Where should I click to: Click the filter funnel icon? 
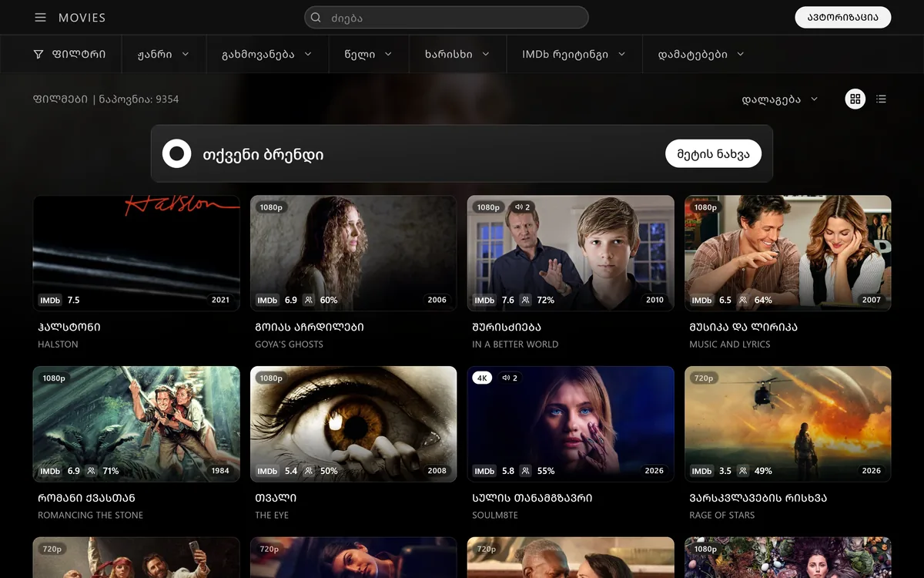38,55
